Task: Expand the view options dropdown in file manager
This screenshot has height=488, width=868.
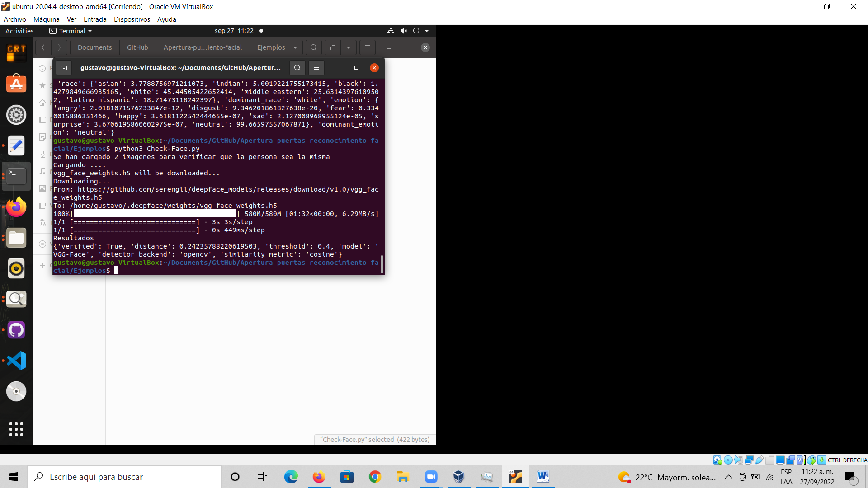Action: [x=348, y=47]
